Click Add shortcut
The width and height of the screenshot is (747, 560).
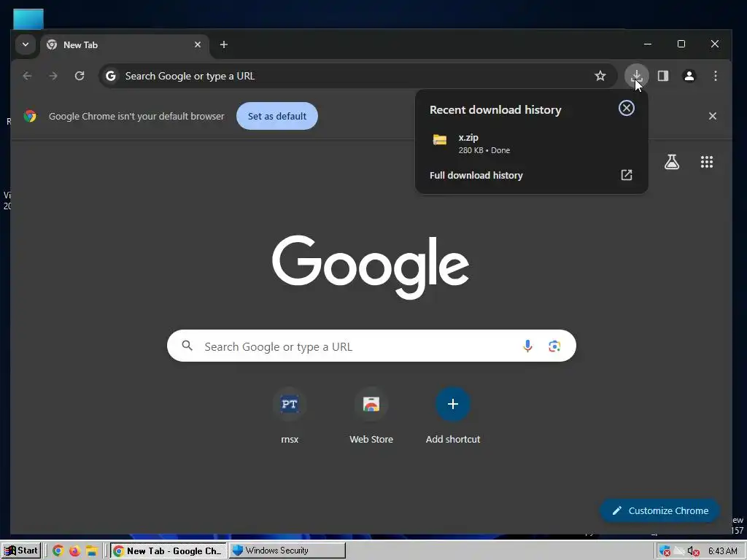pos(452,416)
